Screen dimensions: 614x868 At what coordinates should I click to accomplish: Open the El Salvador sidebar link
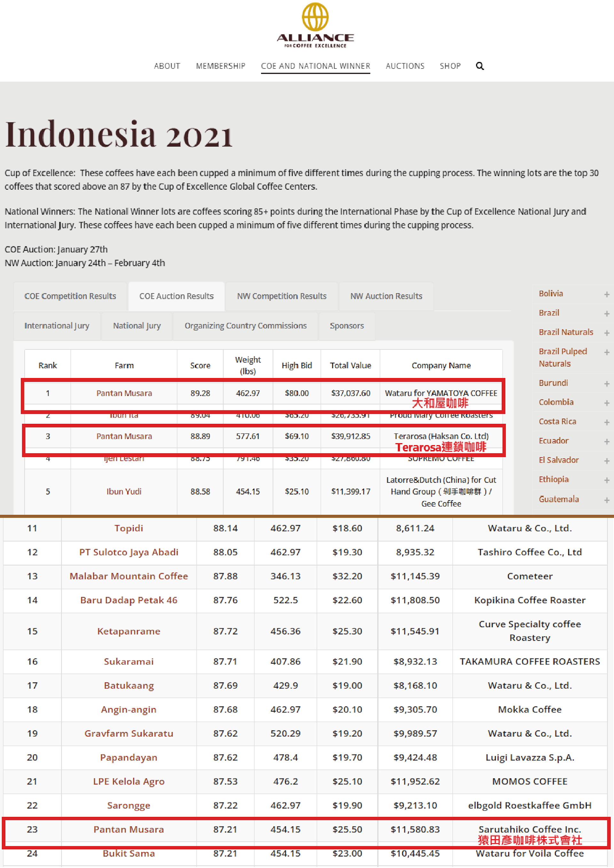559,460
